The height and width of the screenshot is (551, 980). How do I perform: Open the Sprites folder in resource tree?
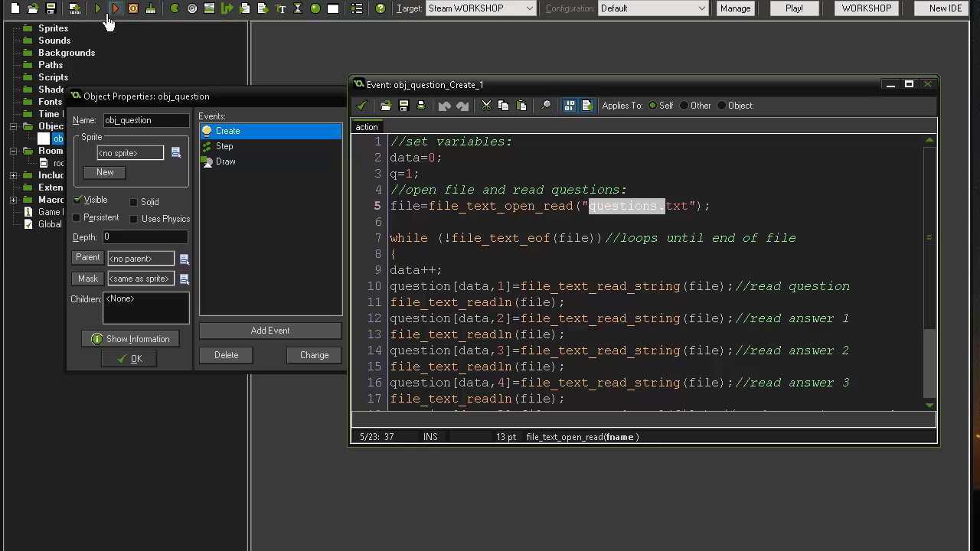pos(53,28)
